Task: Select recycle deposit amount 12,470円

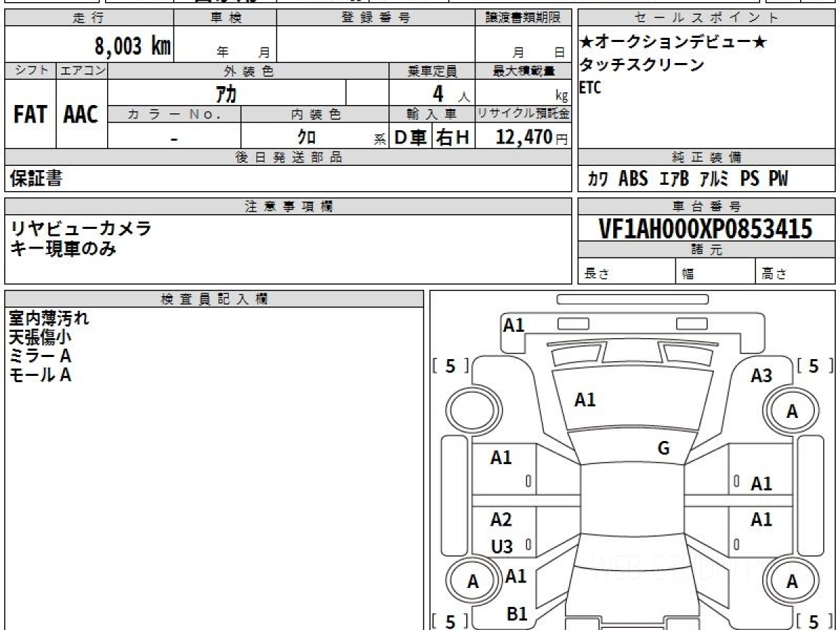Action: 532,137
